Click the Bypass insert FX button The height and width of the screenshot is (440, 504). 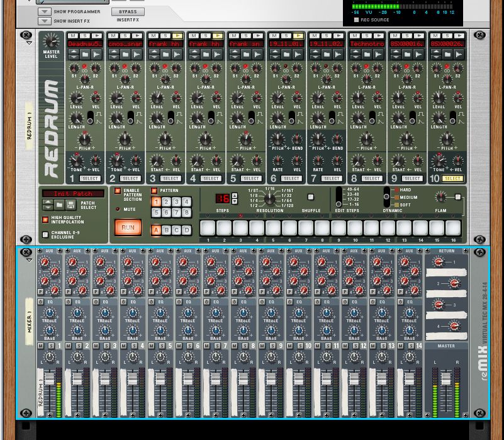[x=128, y=11]
